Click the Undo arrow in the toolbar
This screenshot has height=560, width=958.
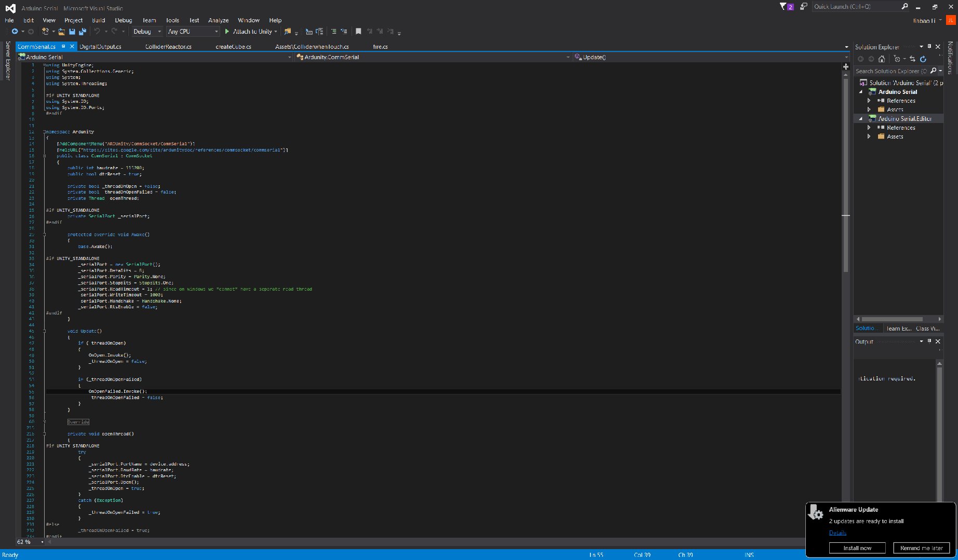pyautogui.click(x=97, y=32)
